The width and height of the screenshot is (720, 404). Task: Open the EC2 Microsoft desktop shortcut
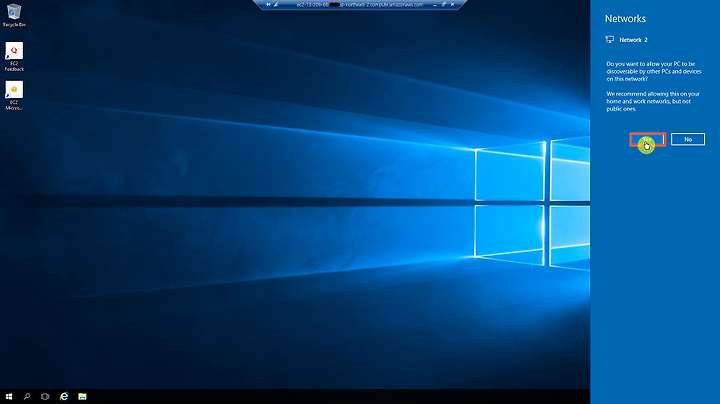[x=14, y=95]
